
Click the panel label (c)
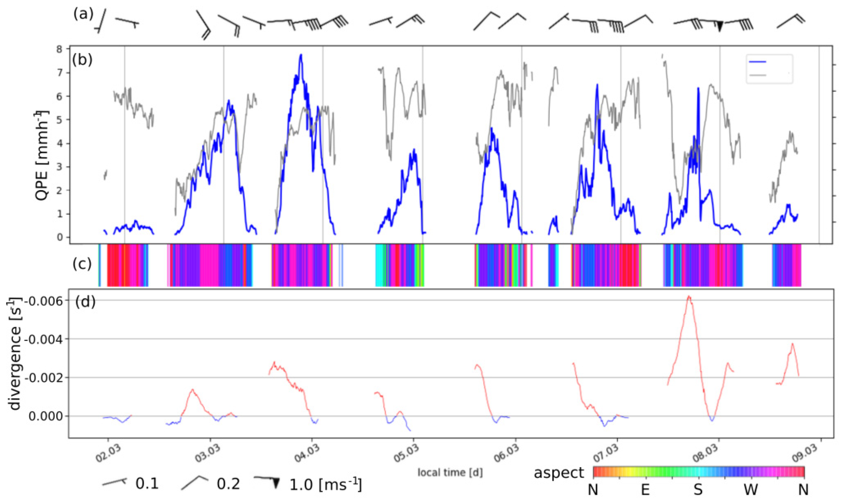pos(82,264)
